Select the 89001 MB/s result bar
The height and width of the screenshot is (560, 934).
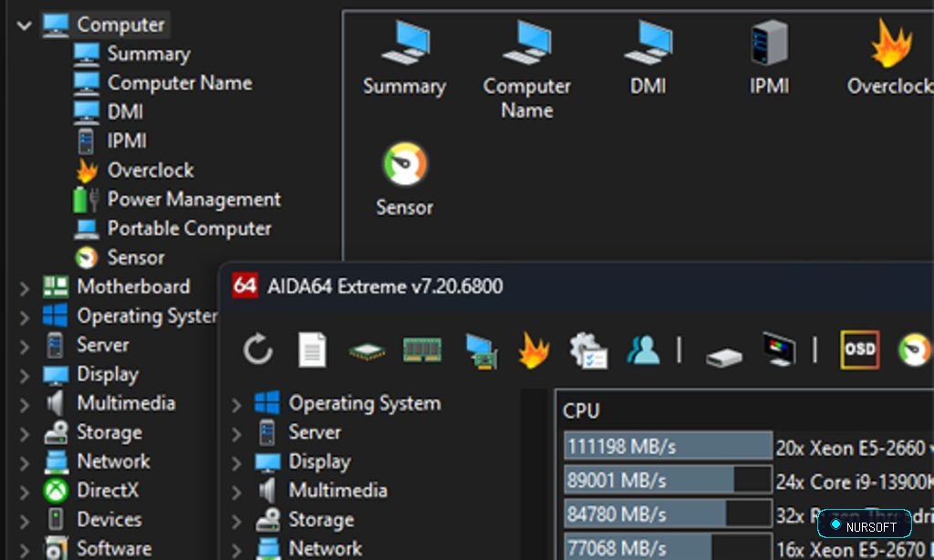point(668,480)
